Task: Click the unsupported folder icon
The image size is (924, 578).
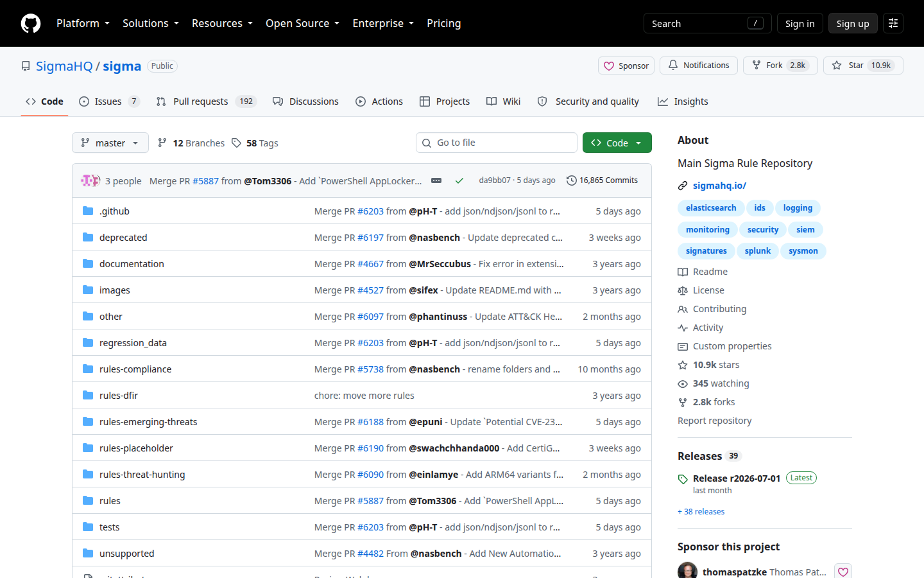Action: 88,553
